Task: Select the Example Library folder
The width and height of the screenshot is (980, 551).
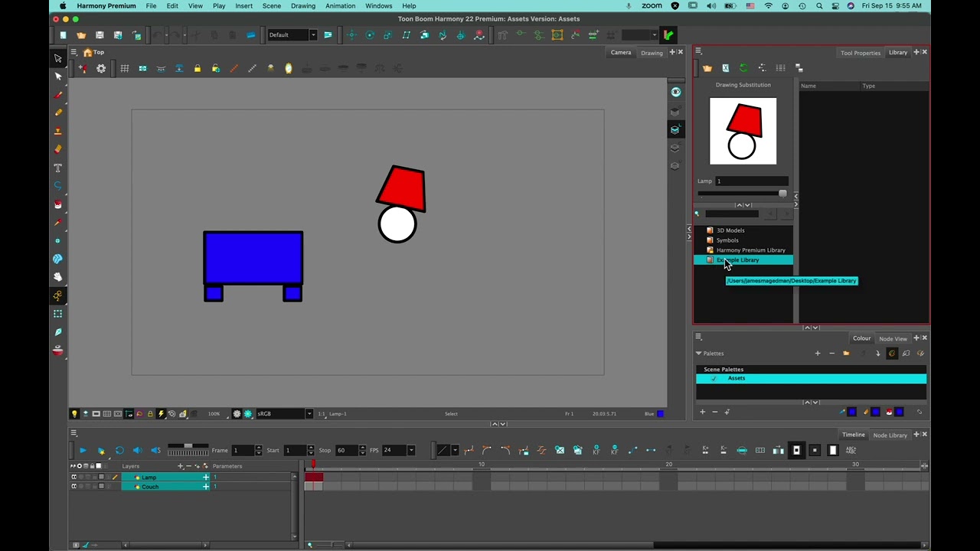Action: pyautogui.click(x=743, y=260)
